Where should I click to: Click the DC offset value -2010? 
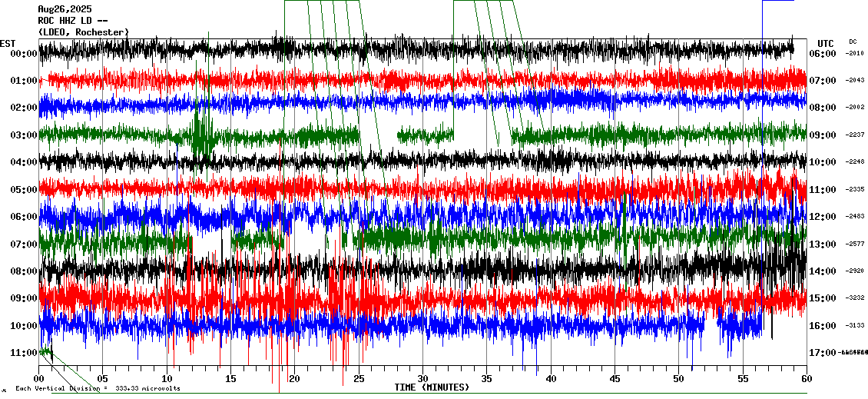[x=854, y=54]
